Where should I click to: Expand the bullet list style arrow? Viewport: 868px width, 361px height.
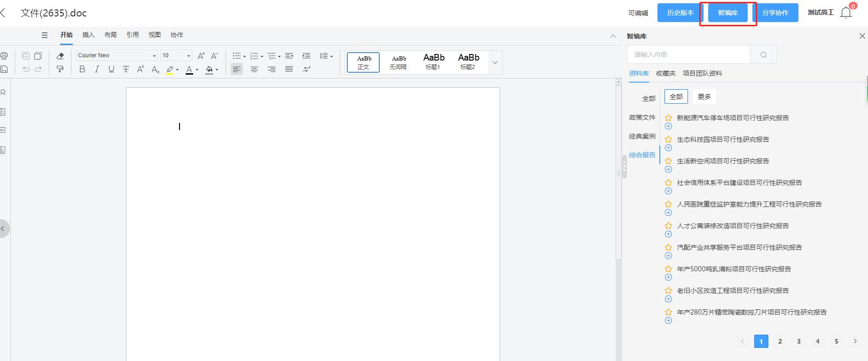click(244, 56)
